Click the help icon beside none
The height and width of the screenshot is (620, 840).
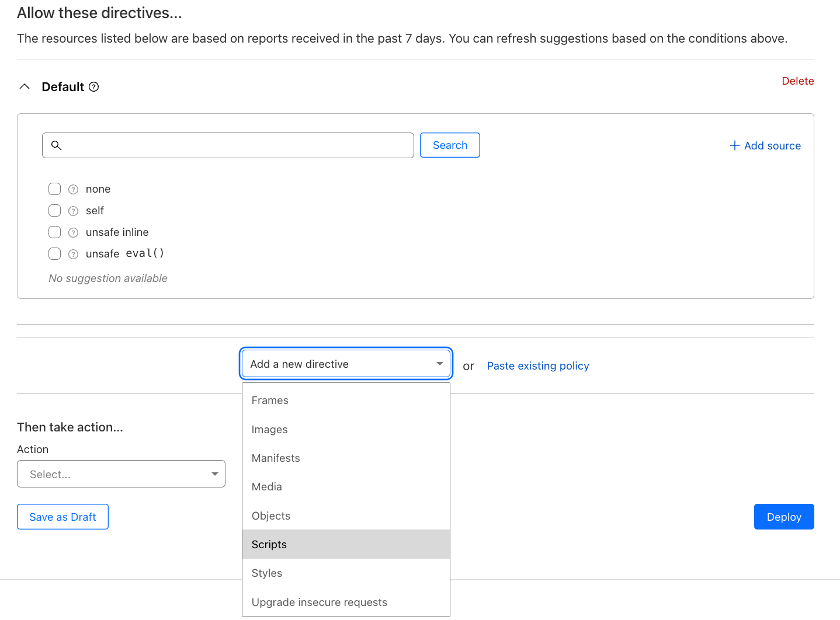(x=73, y=189)
